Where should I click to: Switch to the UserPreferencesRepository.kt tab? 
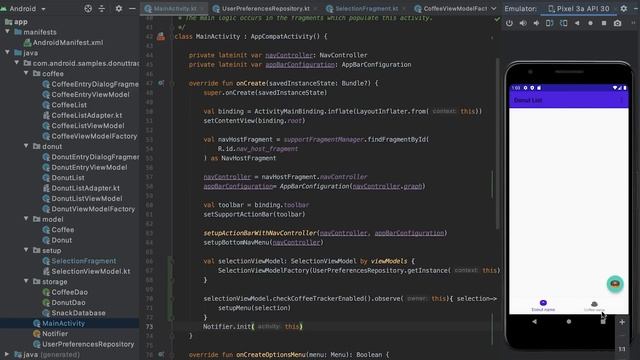265,9
